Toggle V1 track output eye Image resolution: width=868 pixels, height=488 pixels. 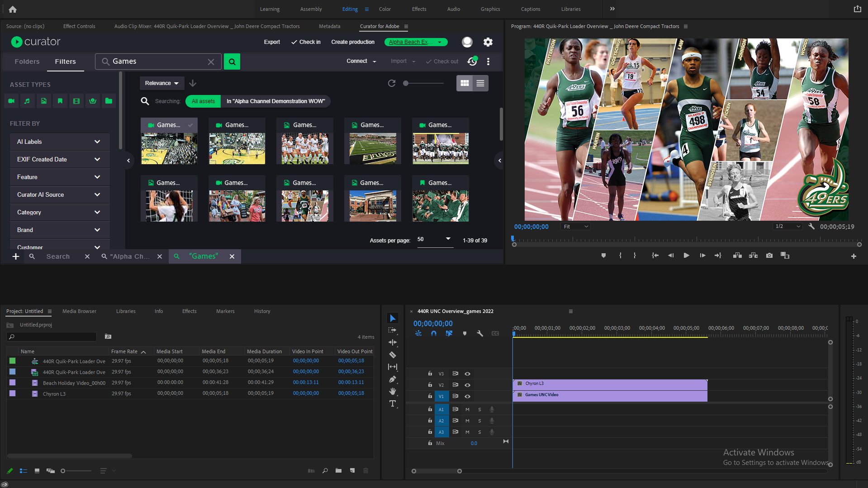pos(468,396)
